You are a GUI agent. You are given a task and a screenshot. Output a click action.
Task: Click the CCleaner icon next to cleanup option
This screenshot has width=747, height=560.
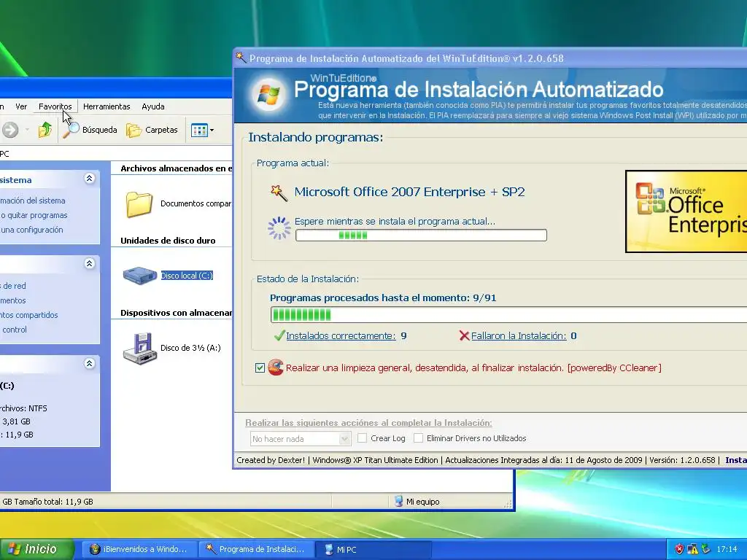(x=275, y=367)
